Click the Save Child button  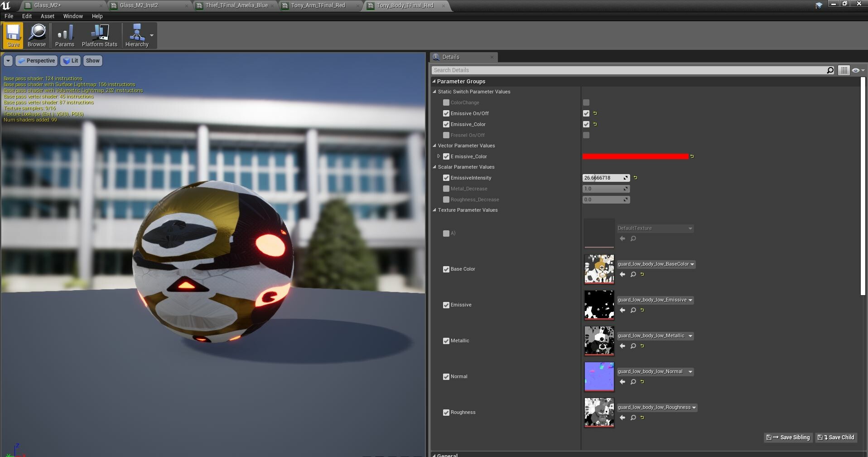click(x=836, y=437)
